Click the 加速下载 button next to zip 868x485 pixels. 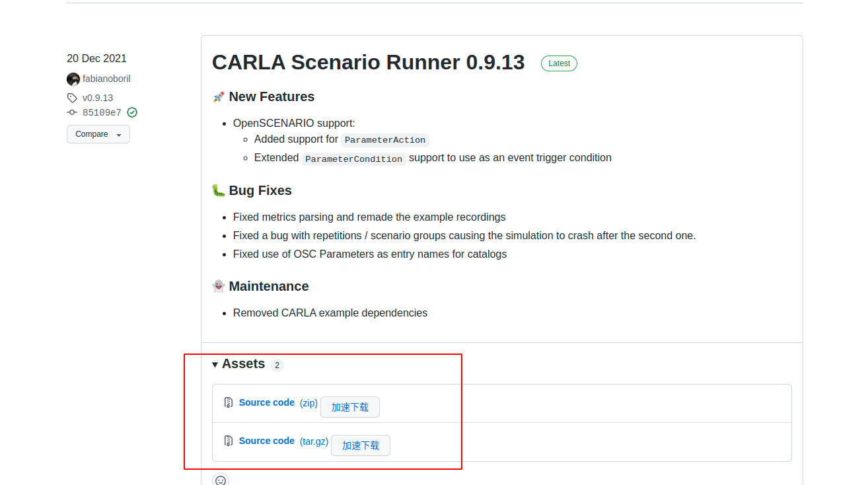350,406
